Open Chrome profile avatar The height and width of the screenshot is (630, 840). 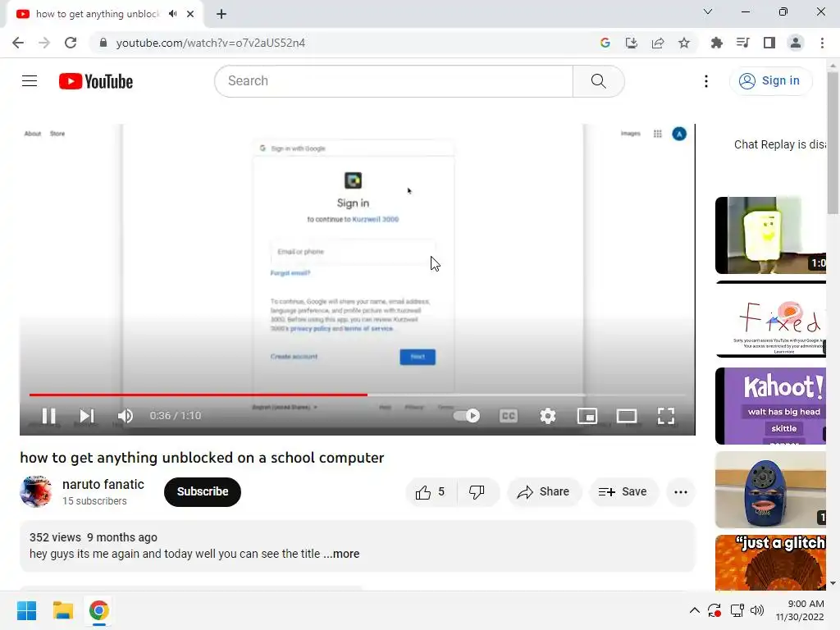[x=796, y=43]
